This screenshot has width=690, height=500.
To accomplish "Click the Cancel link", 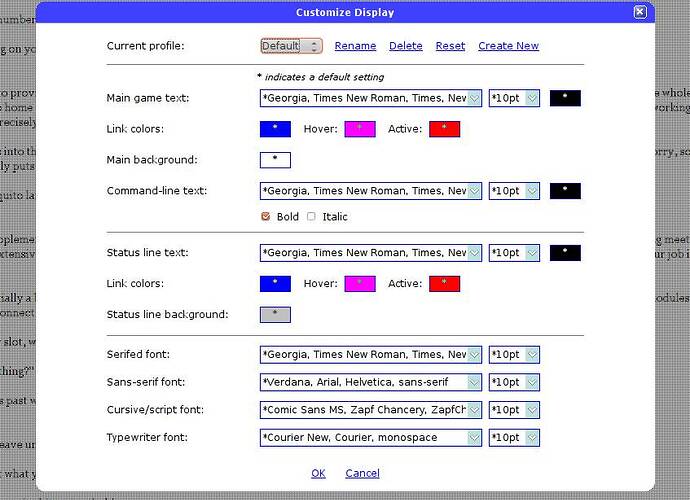I will (362, 473).
